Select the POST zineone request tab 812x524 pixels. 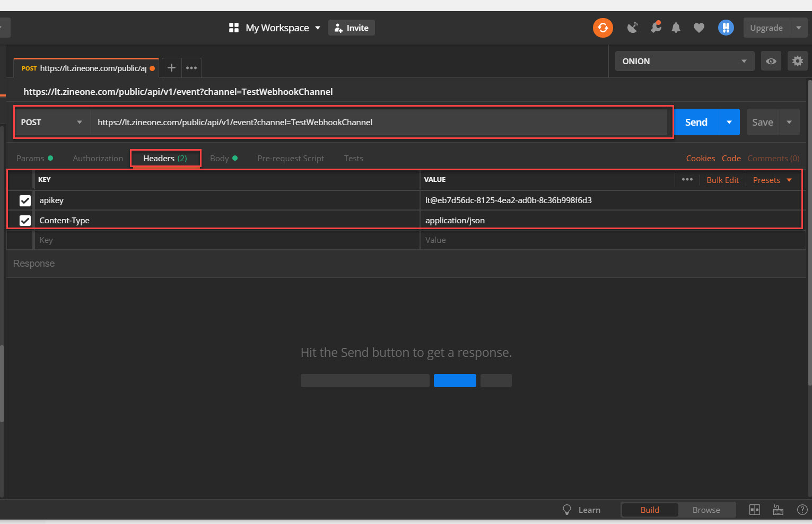tap(86, 68)
